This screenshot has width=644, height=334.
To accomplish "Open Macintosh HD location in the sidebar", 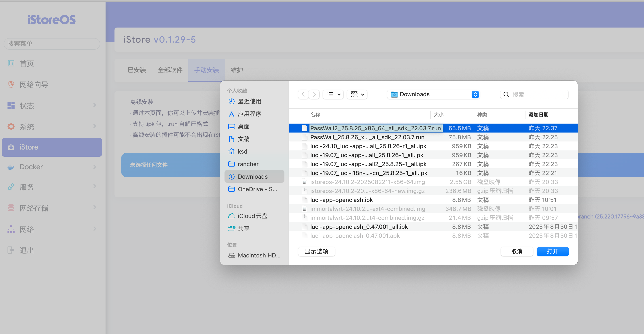I will point(258,255).
